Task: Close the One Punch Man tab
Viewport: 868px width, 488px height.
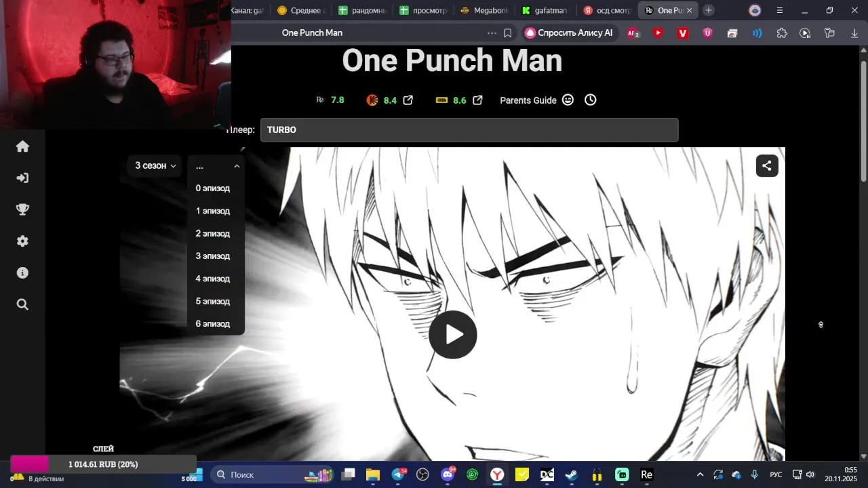Action: (690, 10)
